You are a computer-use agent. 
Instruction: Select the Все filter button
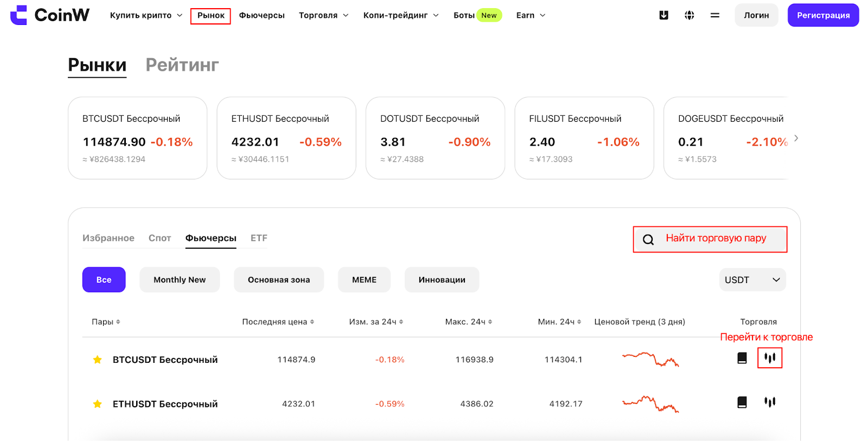tap(104, 280)
